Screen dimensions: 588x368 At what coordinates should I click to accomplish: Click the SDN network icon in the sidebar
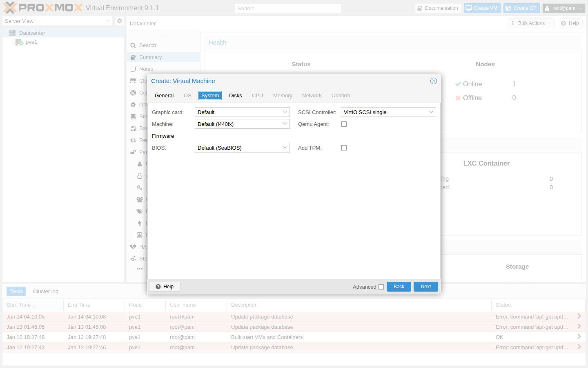[x=133, y=258]
